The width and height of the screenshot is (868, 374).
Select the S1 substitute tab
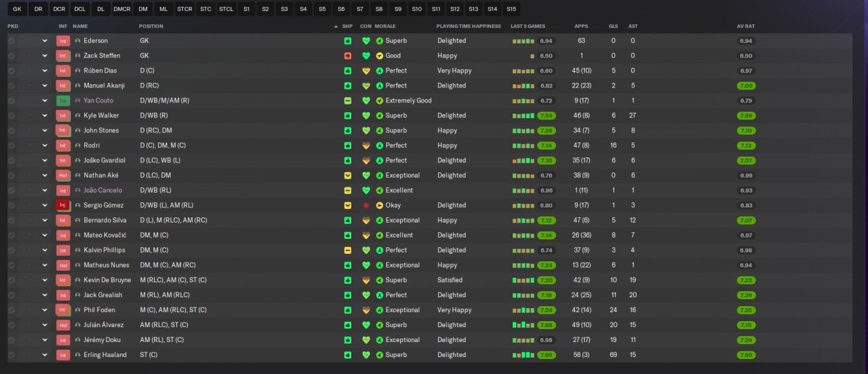tap(247, 9)
